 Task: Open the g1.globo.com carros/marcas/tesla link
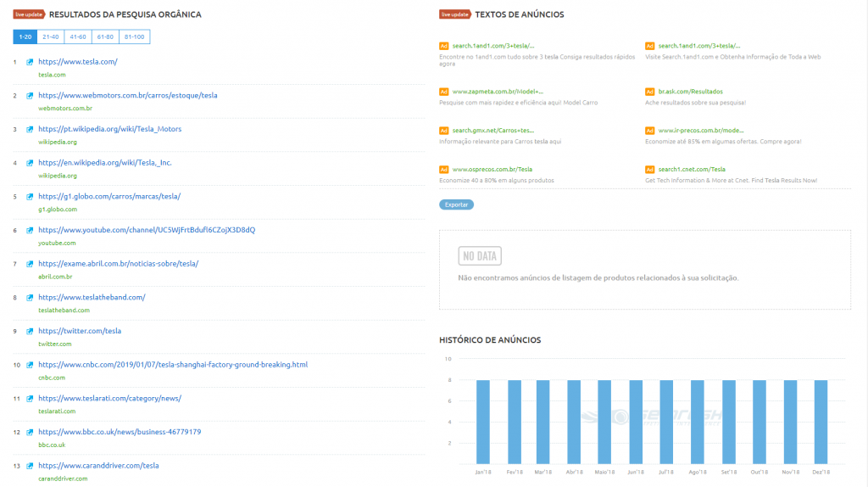[x=109, y=196]
